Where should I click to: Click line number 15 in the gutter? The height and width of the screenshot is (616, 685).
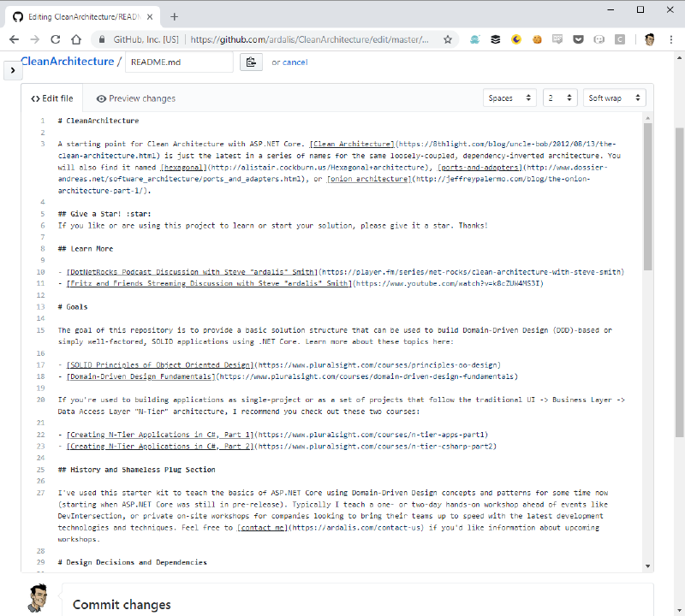coord(40,330)
